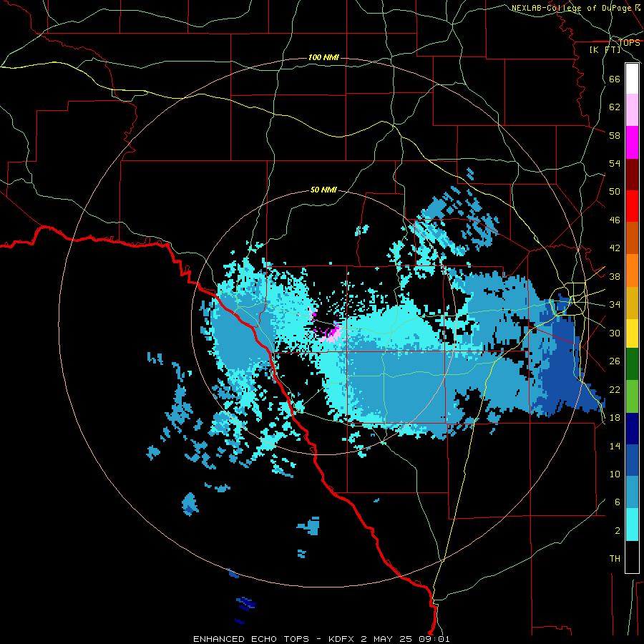Click the K FT units label
Image resolution: width=644 pixels, height=644 pixels.
click(x=605, y=50)
